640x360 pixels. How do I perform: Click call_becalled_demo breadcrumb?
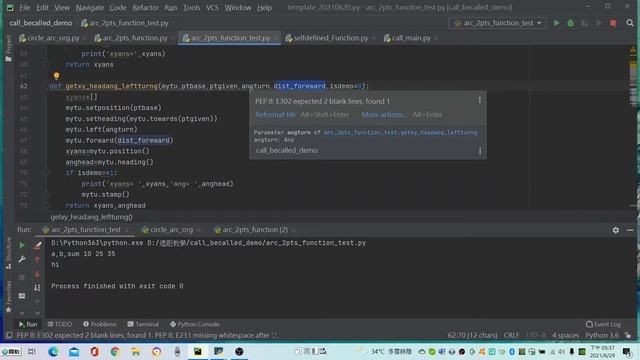coord(41,23)
